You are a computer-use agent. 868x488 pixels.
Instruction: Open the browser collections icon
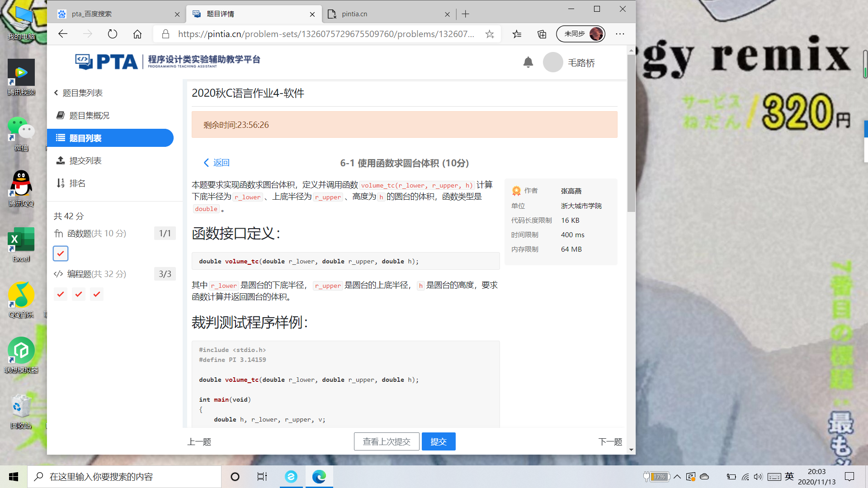click(x=542, y=34)
